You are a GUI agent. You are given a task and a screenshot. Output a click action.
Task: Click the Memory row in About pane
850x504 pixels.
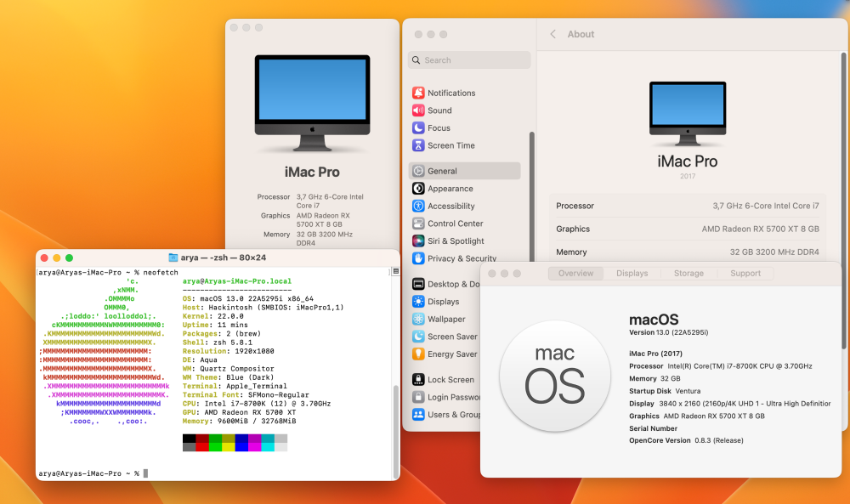(x=688, y=252)
